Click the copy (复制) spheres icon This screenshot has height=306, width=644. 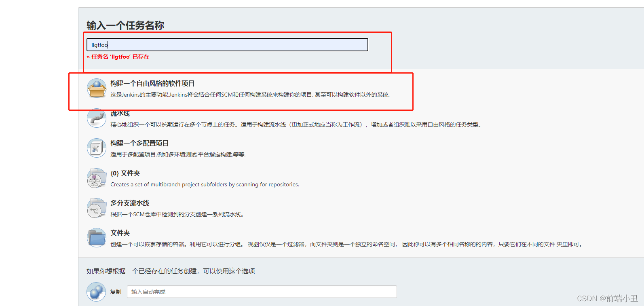(96, 292)
